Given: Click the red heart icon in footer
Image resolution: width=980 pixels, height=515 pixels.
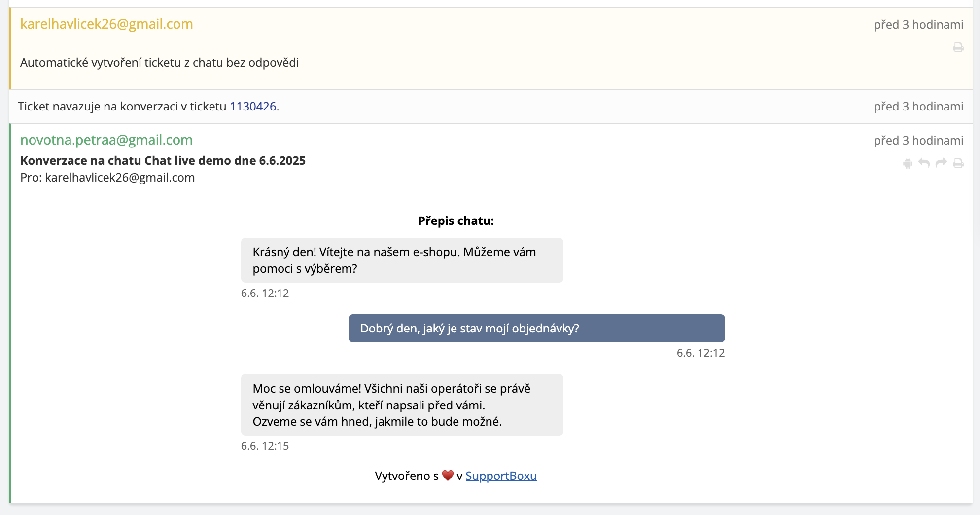Looking at the screenshot, I should 448,476.
